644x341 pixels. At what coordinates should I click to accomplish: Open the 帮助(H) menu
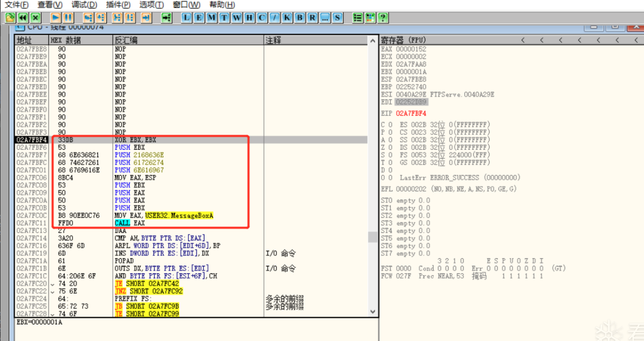[222, 5]
